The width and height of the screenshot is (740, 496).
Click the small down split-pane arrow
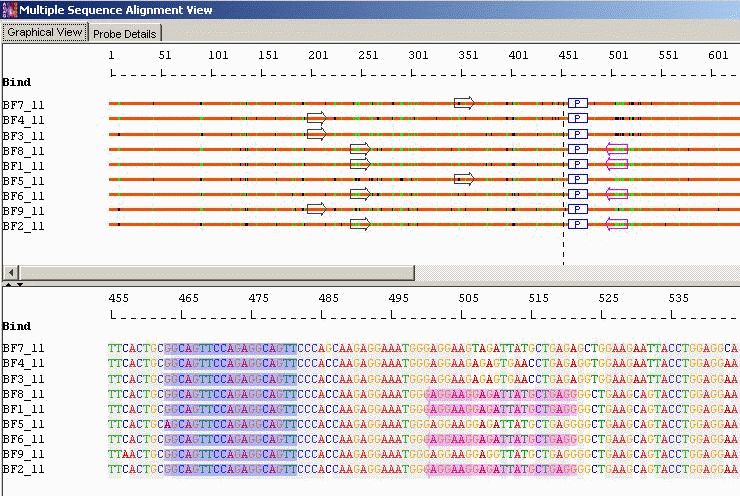click(20, 285)
